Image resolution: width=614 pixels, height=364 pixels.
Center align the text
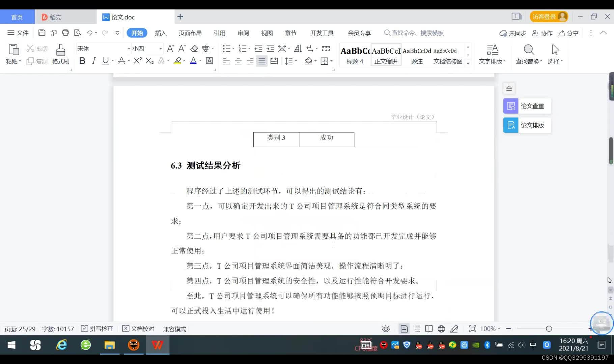[x=238, y=61]
